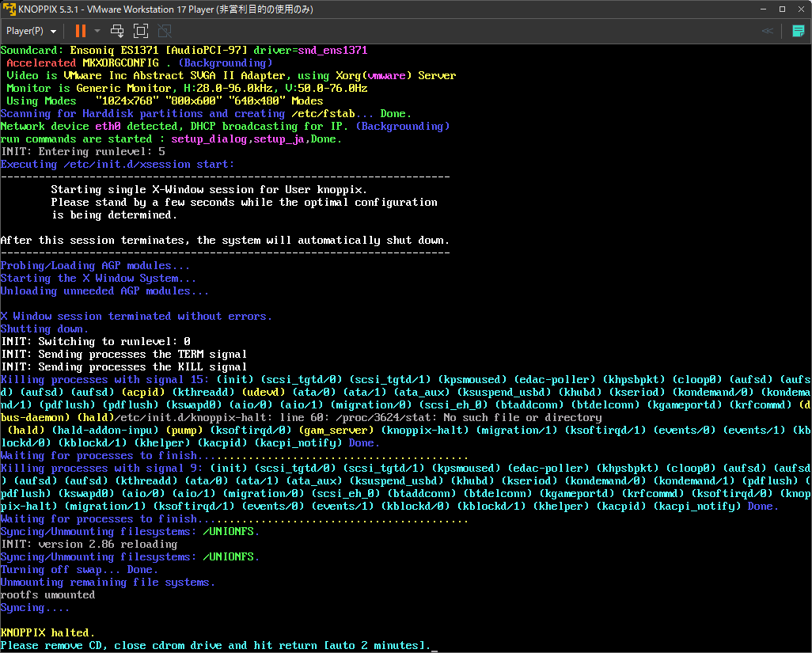
Task: Click the greyed-out Unity mode icon
Action: point(164,31)
